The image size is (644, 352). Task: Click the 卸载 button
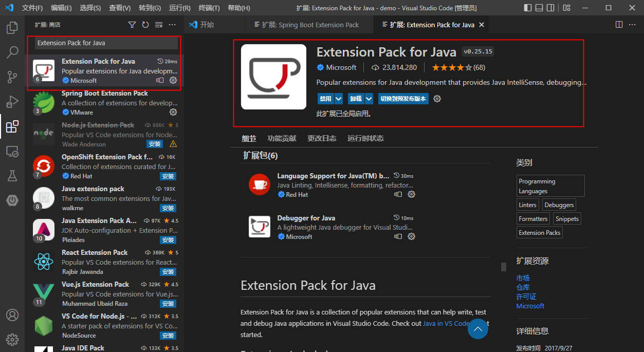click(x=356, y=99)
